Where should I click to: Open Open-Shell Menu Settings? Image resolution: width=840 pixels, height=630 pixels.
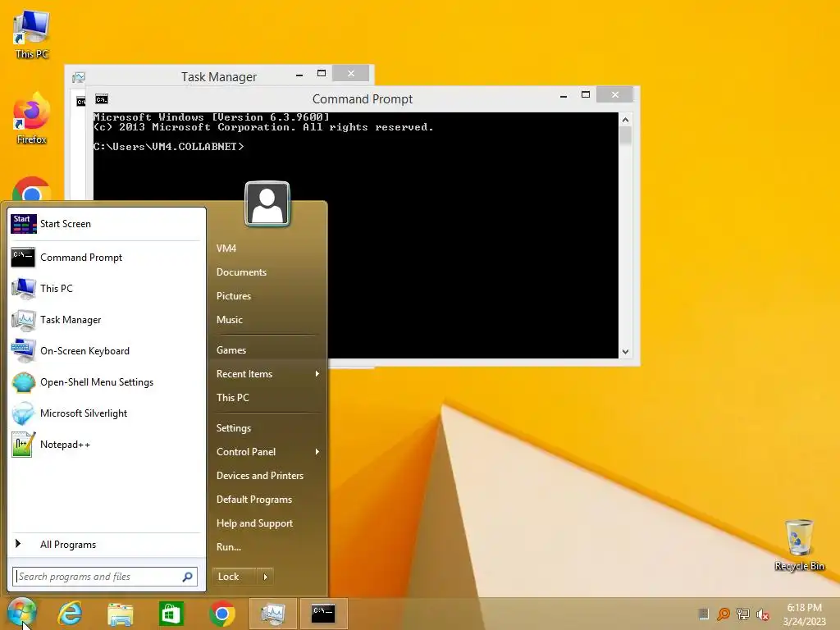pyautogui.click(x=106, y=382)
